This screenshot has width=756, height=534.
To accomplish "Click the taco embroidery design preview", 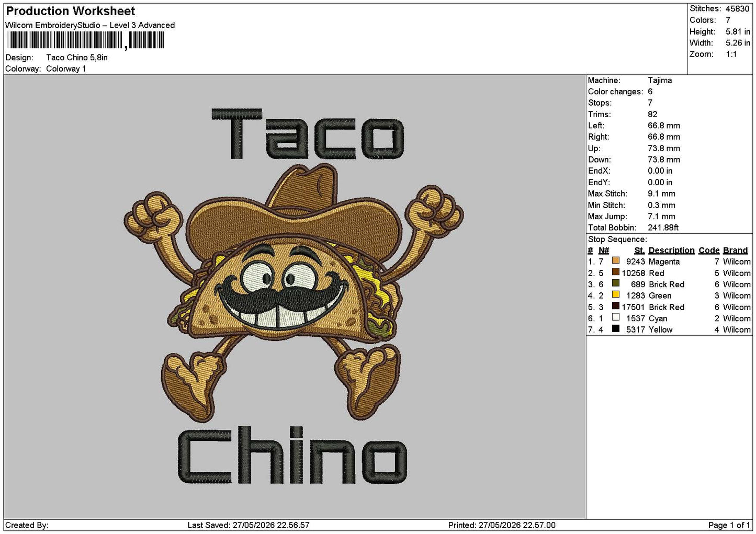I will pyautogui.click(x=294, y=296).
